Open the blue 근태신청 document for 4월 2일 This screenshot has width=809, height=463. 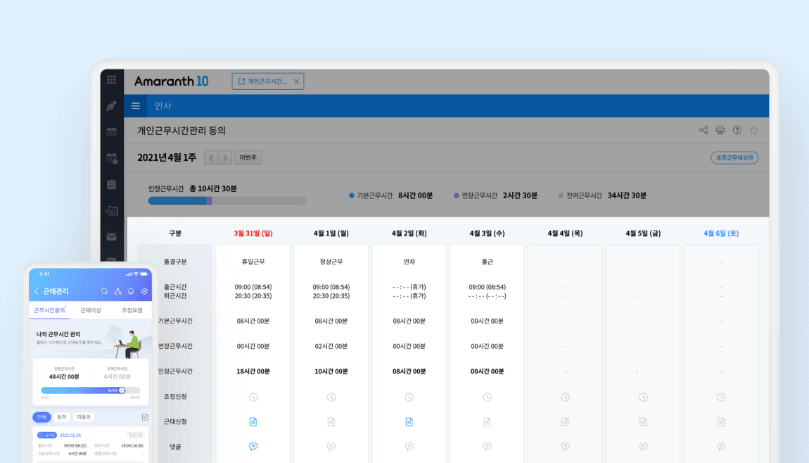click(x=409, y=422)
